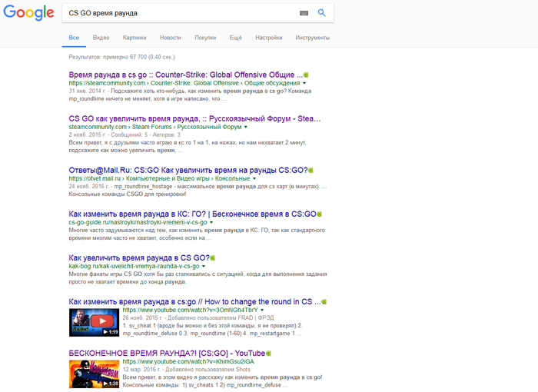This screenshot has height=392, width=538.
Task: Click the steamcommunity.com 'Общие обсуждения' green URL
Action: tap(184, 83)
